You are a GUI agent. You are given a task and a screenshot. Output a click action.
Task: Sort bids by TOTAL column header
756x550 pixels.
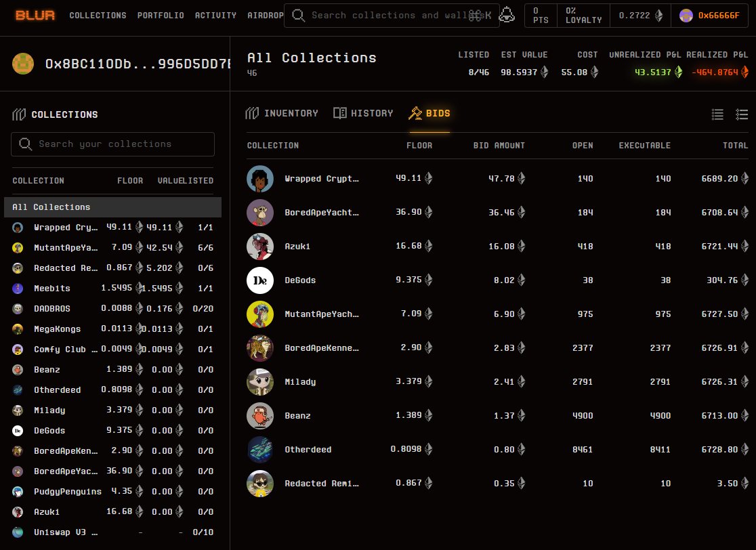pyautogui.click(x=735, y=146)
